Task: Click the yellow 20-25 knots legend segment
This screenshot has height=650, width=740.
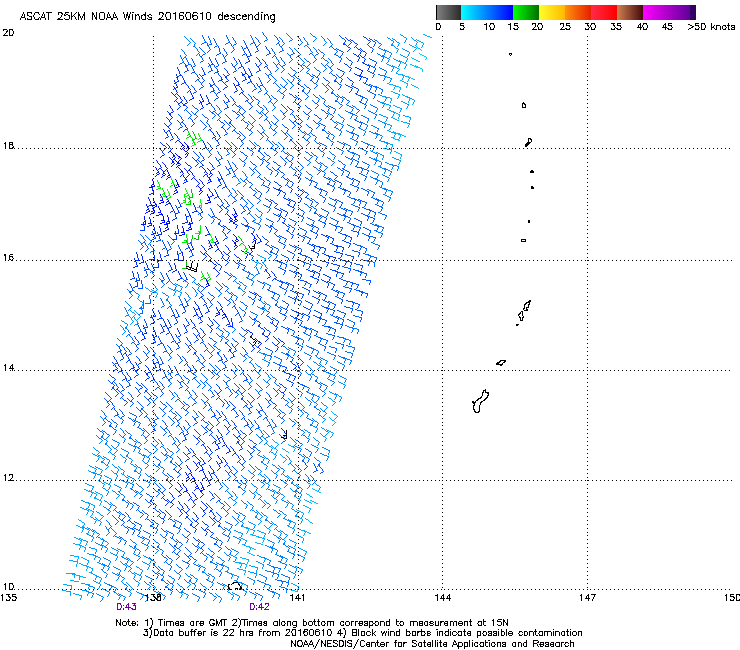Action: coord(552,12)
